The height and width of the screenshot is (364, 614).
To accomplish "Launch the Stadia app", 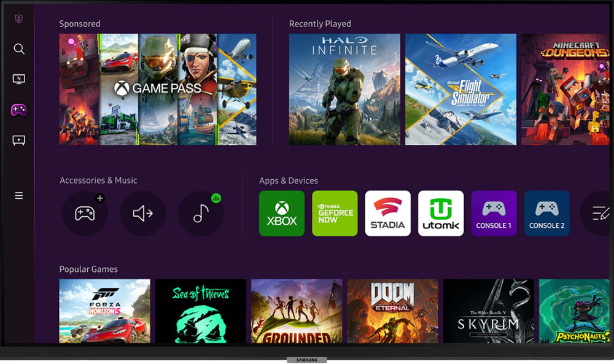I will pyautogui.click(x=387, y=214).
